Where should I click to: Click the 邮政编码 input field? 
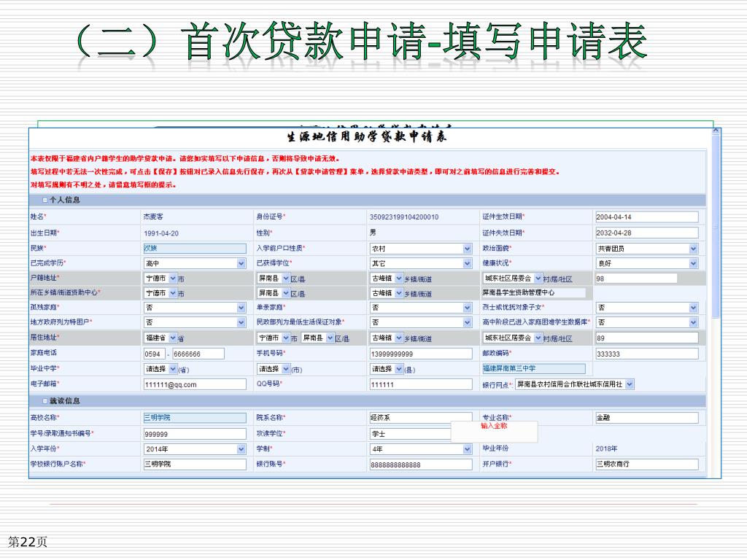tap(647, 354)
